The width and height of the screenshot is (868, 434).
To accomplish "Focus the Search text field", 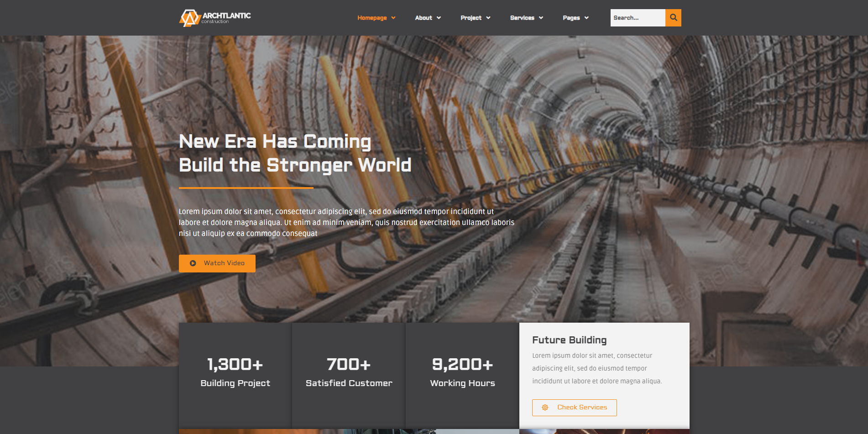I will (638, 18).
